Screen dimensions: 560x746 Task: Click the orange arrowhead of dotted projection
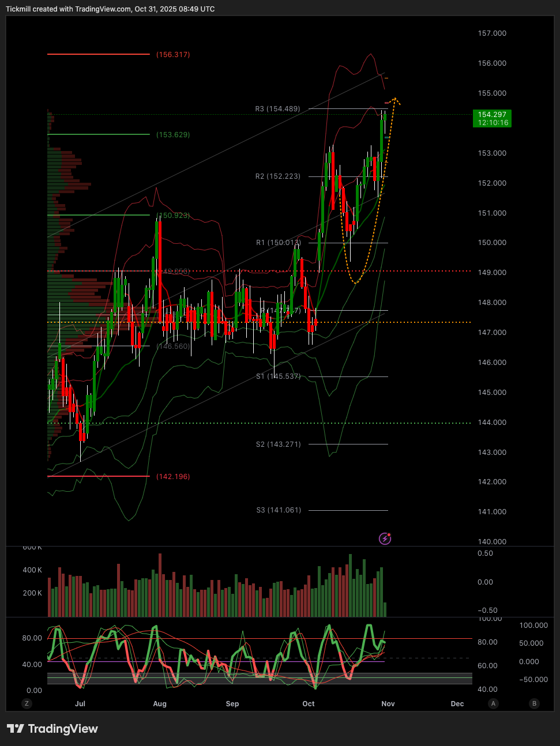tap(396, 100)
